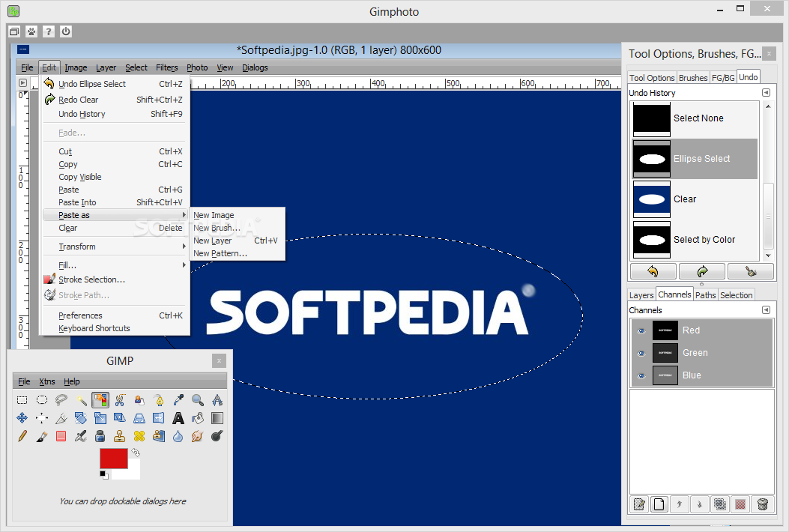Select the Heal bandage tool
The height and width of the screenshot is (532, 789).
(x=139, y=436)
